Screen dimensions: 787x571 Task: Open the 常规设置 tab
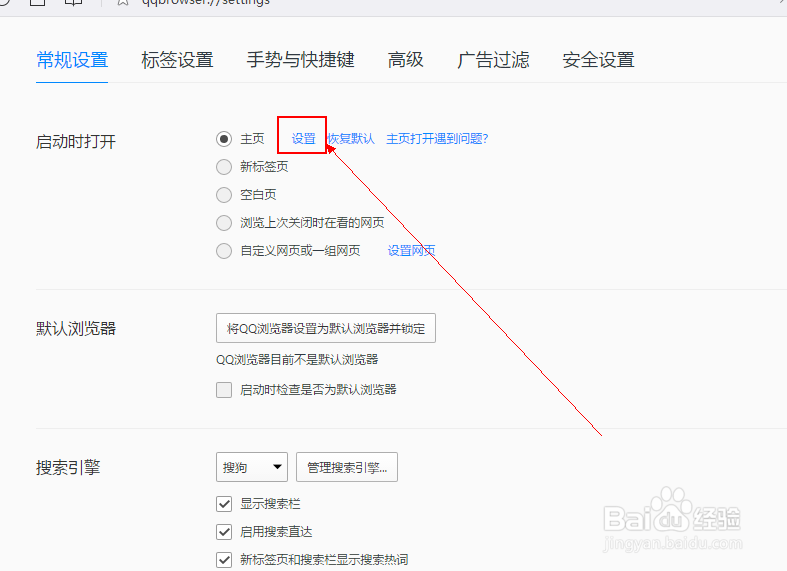(x=72, y=60)
